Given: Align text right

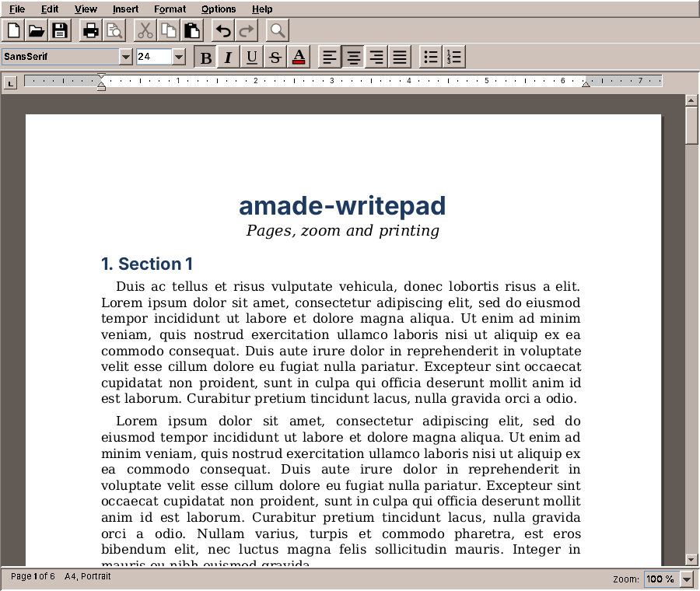Looking at the screenshot, I should (x=376, y=57).
